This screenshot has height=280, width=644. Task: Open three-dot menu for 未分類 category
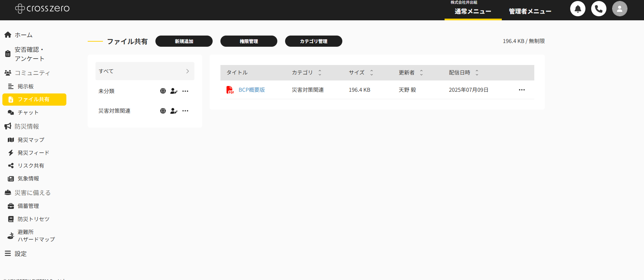pyautogui.click(x=185, y=91)
